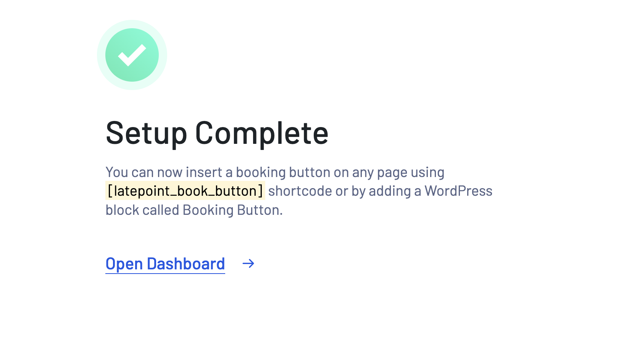Viewport: 629px width, 364px height.
Task: Click the word Open in the blue link
Action: [124, 264]
